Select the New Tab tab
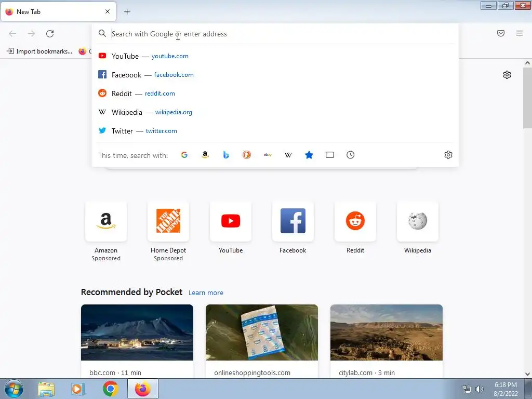Image resolution: width=532 pixels, height=399 pixels. pos(58,11)
